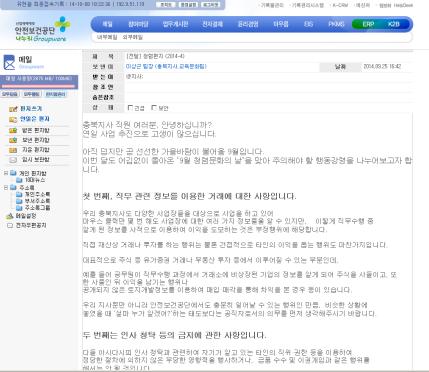Screen dimensions: 429x372
Task: Click the 개인주소록 folder icon
Action: click(19, 194)
